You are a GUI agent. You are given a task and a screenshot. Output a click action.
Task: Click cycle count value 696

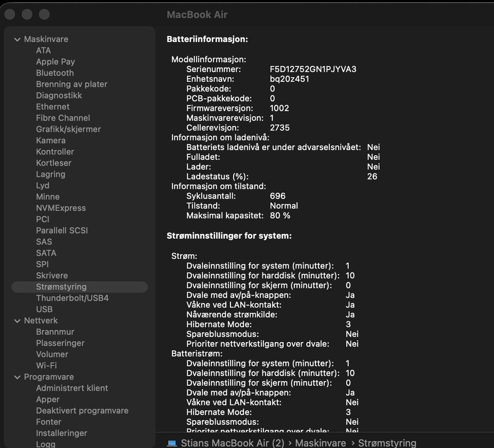pyautogui.click(x=277, y=196)
